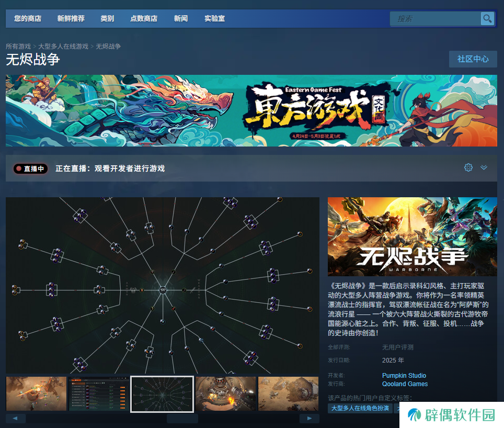504x428 pixels.
Task: Open 社区中心 button
Action: (x=473, y=59)
